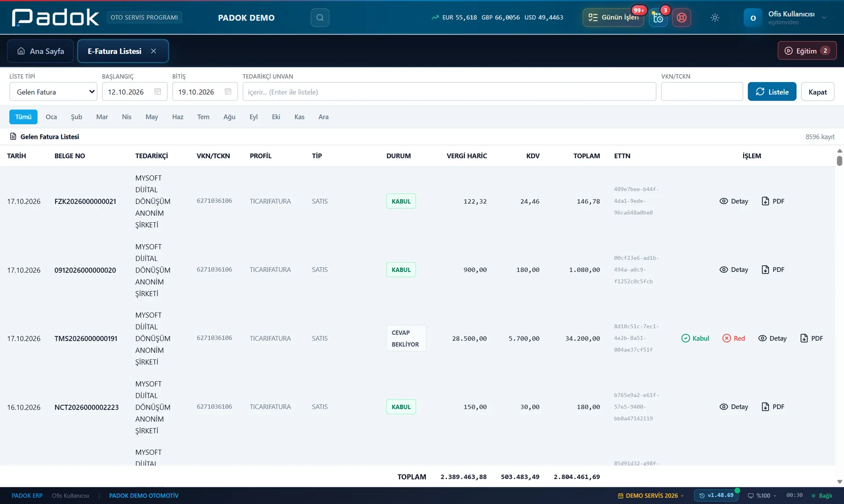This screenshot has width=844, height=504.
Task: Open calendar for Başlangıç date field
Action: click(x=157, y=91)
